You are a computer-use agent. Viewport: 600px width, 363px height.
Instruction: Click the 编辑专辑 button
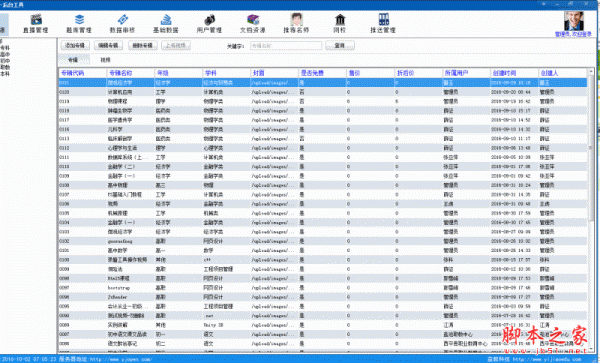click(x=108, y=46)
